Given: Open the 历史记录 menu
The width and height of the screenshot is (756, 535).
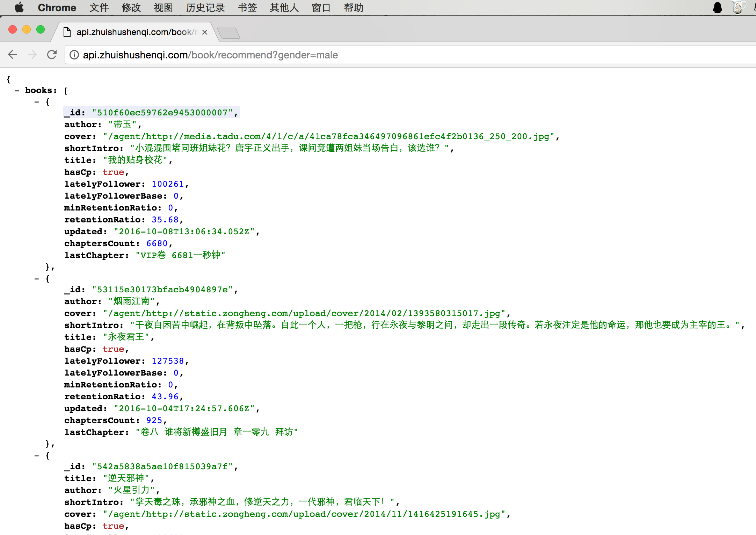Looking at the screenshot, I should 205,8.
